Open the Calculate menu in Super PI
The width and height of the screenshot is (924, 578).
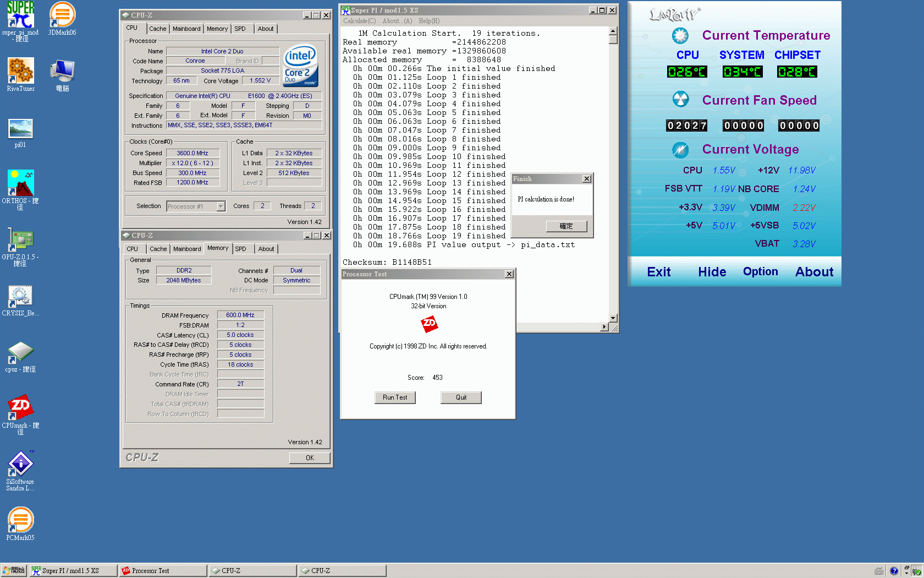[x=359, y=21]
